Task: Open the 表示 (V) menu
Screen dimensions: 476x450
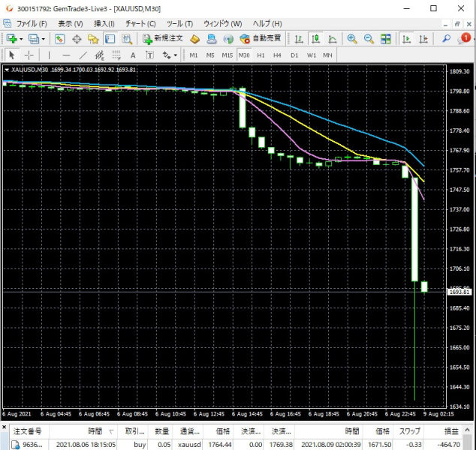Action: tap(71, 24)
